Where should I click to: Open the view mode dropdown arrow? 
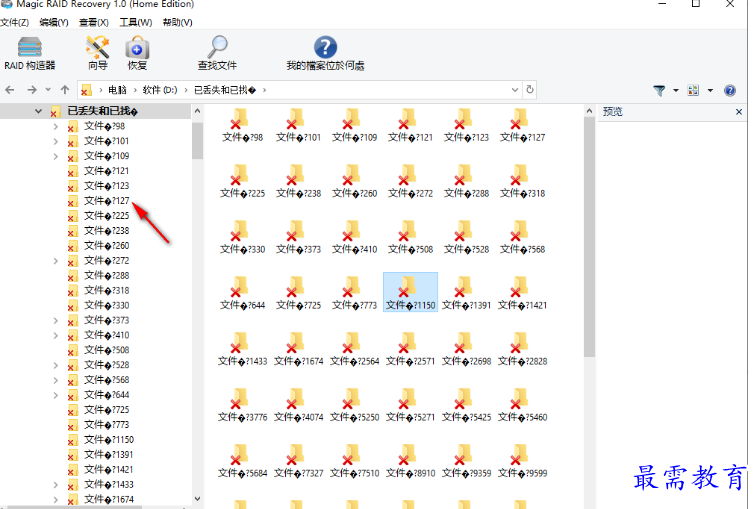[710, 90]
